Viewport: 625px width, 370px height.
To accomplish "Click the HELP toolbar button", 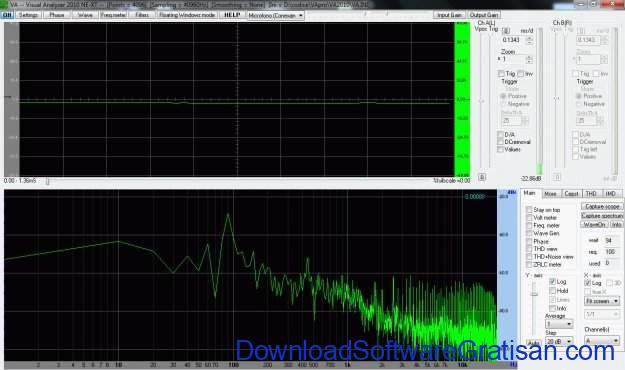I will (232, 15).
